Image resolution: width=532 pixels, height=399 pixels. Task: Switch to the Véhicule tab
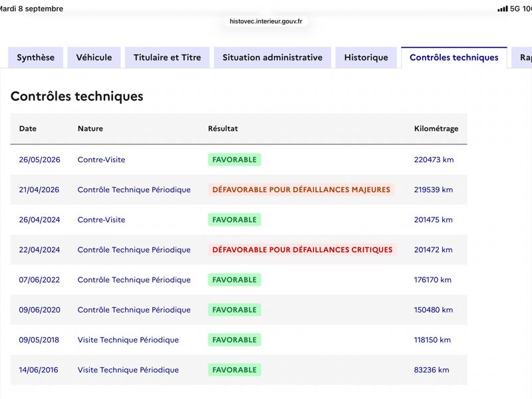(x=94, y=57)
